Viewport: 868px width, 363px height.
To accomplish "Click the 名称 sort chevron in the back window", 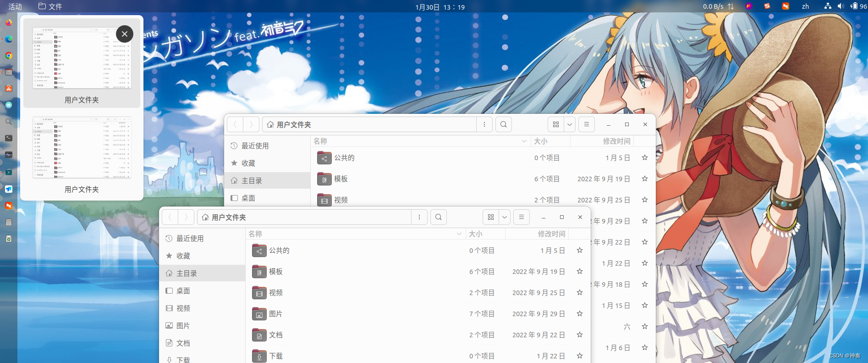I will (x=524, y=141).
